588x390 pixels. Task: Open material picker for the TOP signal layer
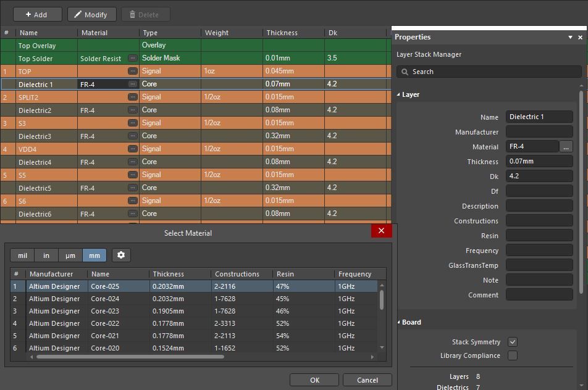pos(133,71)
